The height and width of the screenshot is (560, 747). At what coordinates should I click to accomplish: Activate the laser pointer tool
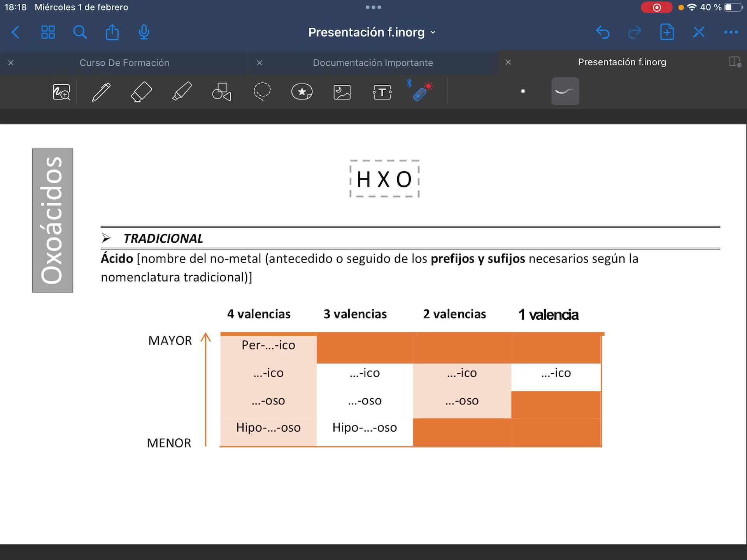(421, 92)
